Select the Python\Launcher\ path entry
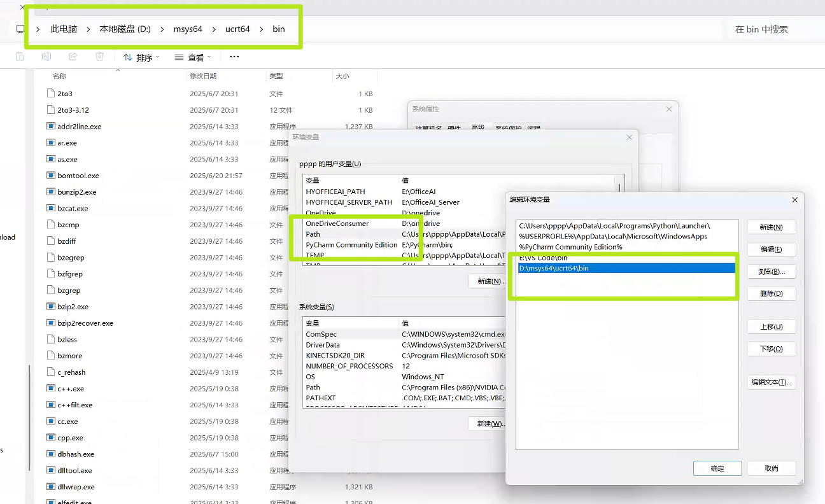 tap(626, 225)
